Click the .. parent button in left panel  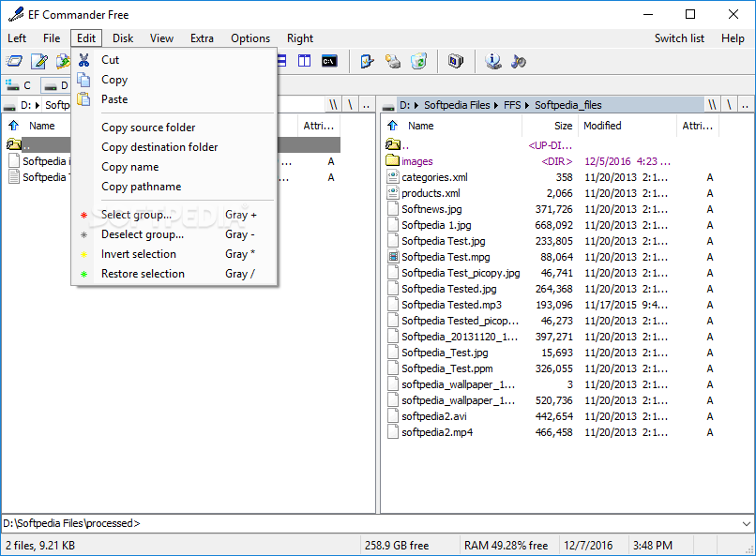click(x=367, y=105)
